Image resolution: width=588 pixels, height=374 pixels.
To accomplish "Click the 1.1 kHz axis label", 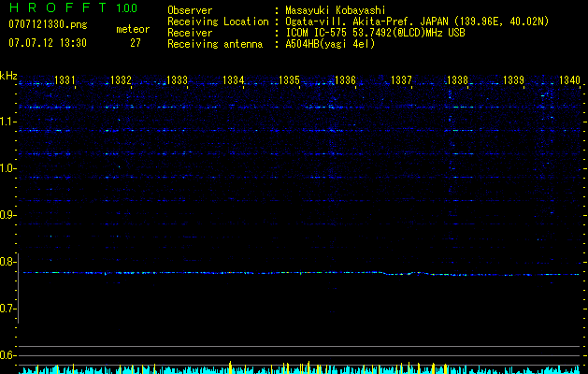I will (8, 122).
